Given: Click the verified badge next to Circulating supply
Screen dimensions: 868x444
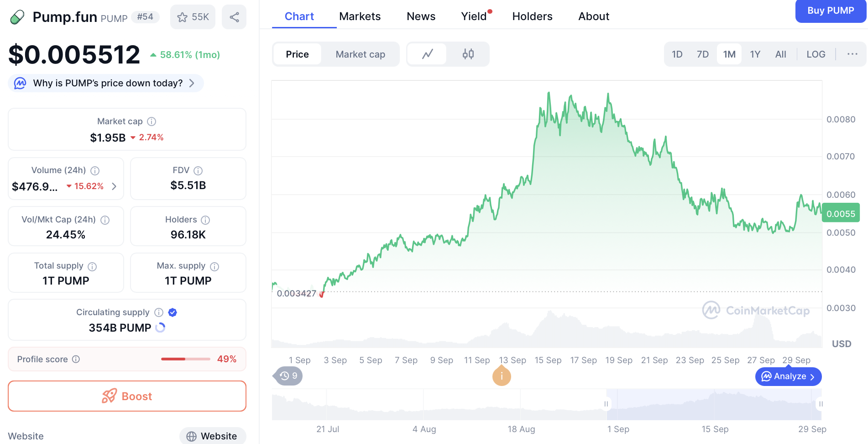Looking at the screenshot, I should point(173,312).
